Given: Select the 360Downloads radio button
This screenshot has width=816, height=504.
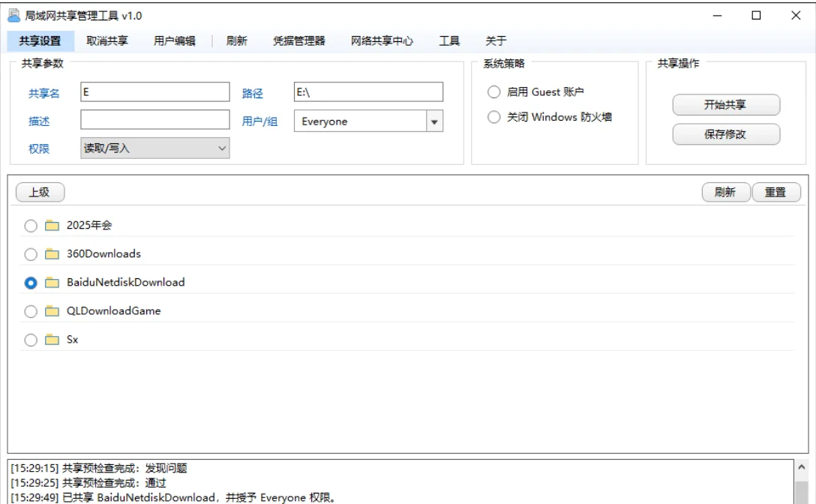Looking at the screenshot, I should (x=31, y=254).
